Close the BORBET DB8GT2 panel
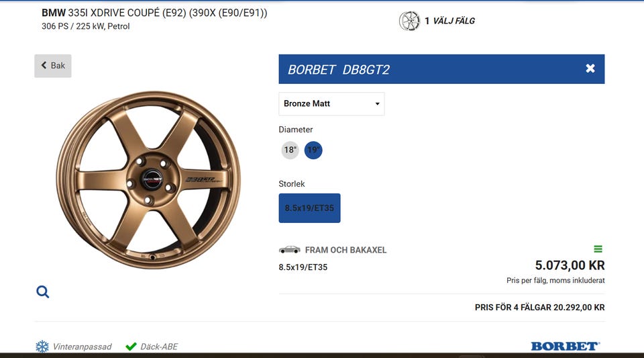 590,69
